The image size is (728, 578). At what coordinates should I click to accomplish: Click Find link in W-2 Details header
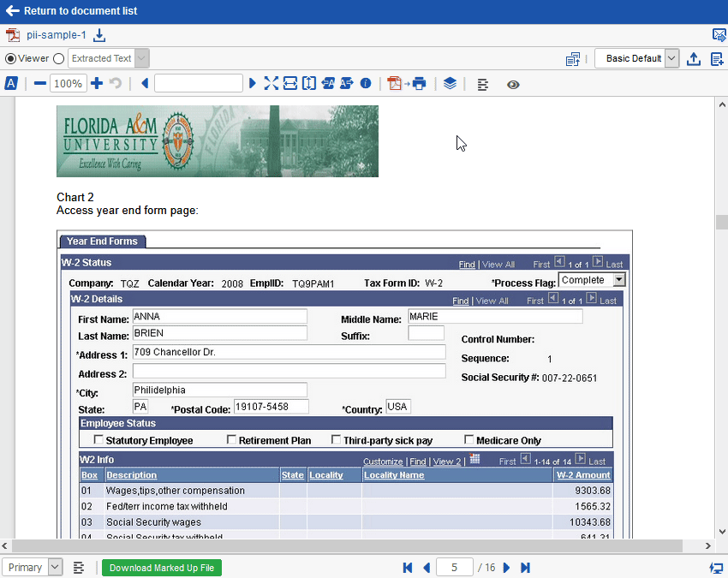pos(461,301)
